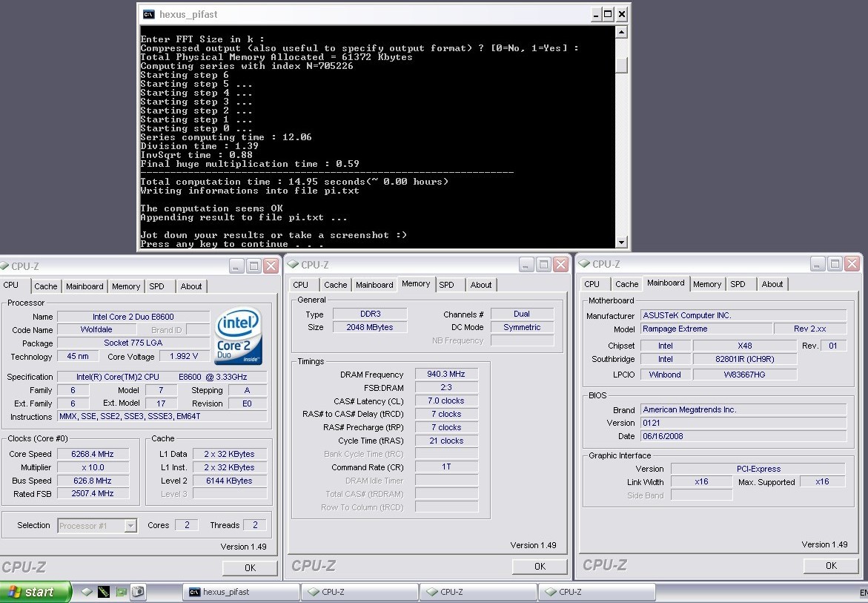Screen dimensions: 868x603
Task: Click the processor name Intel Core 2 Duo E8600
Action: pos(133,317)
